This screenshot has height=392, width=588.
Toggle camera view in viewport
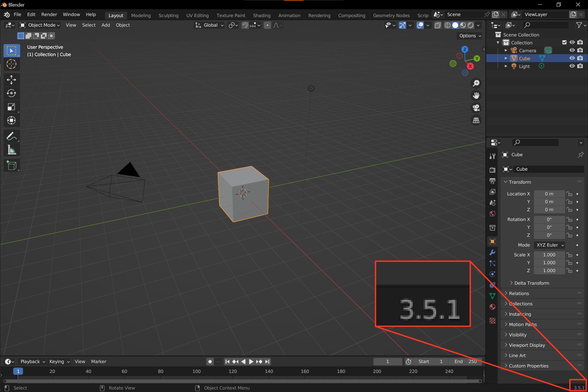[x=476, y=108]
